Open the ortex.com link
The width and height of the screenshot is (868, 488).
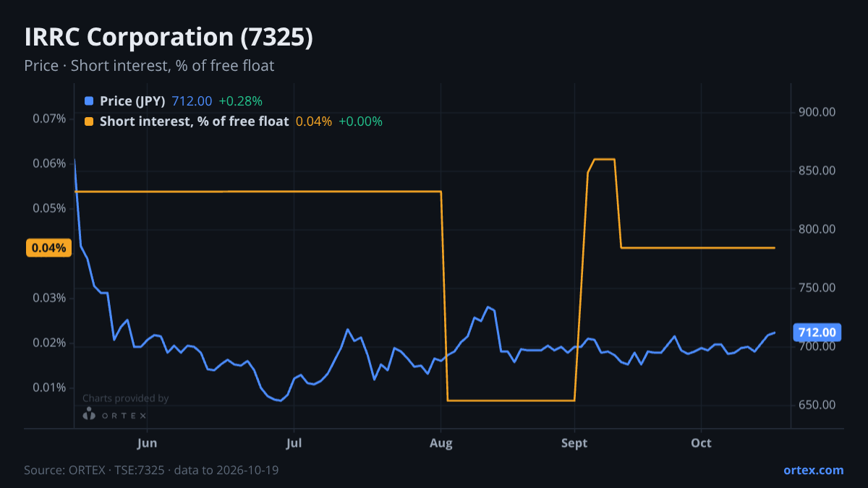[x=813, y=470]
